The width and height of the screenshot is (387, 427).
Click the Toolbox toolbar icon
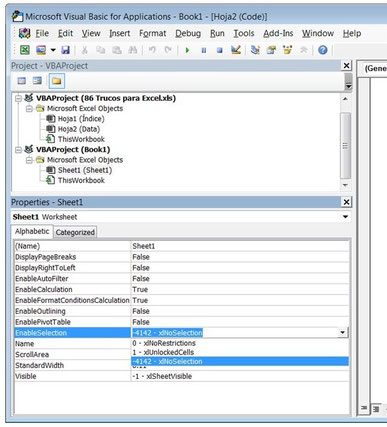click(303, 50)
